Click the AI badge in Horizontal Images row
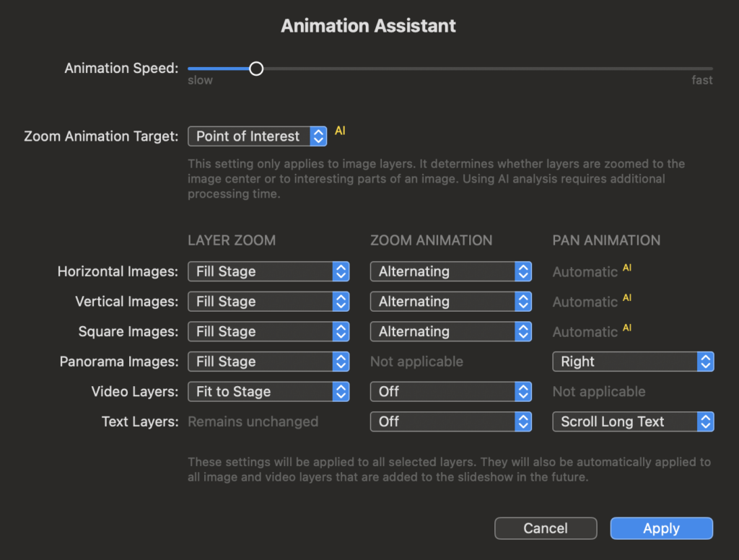Screen dimensions: 739x560 point(627,268)
